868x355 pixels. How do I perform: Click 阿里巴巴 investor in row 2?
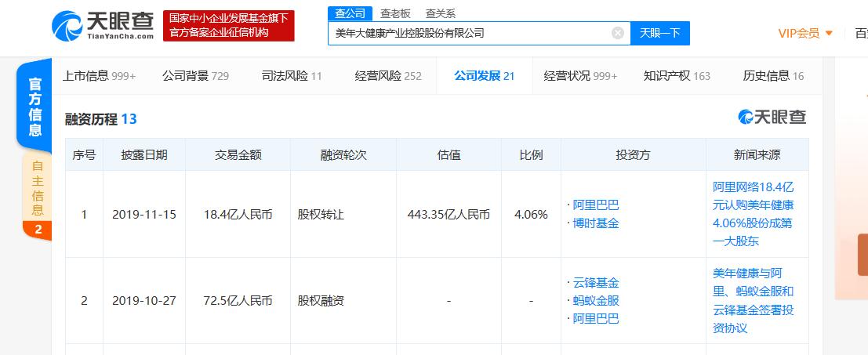click(596, 318)
